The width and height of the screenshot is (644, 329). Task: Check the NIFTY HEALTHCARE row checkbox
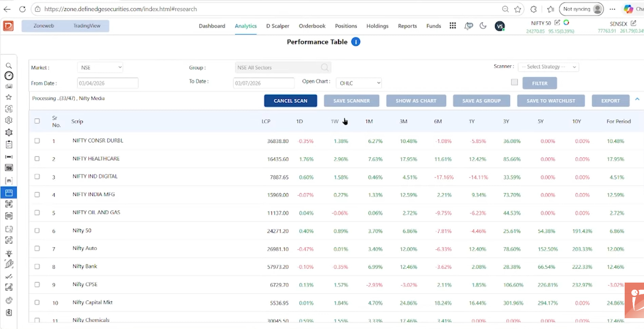tap(37, 159)
